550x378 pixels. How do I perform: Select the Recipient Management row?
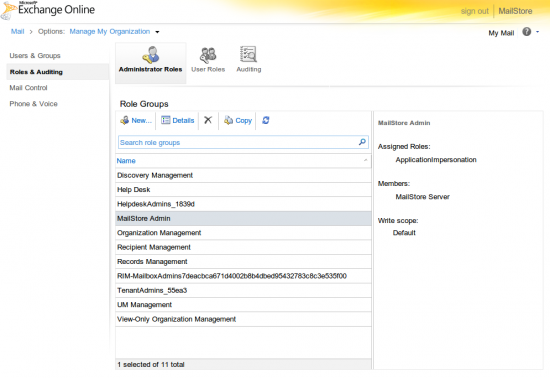[243, 247]
